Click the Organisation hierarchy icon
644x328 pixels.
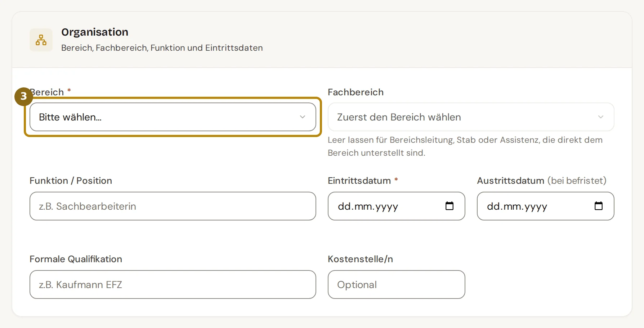(x=41, y=40)
